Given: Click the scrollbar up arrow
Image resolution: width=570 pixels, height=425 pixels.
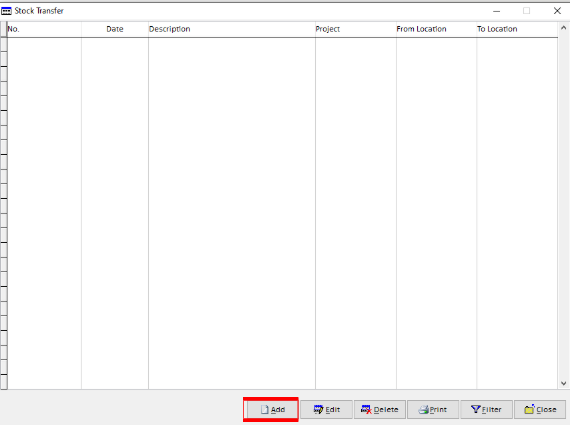Looking at the screenshot, I should pos(563,28).
